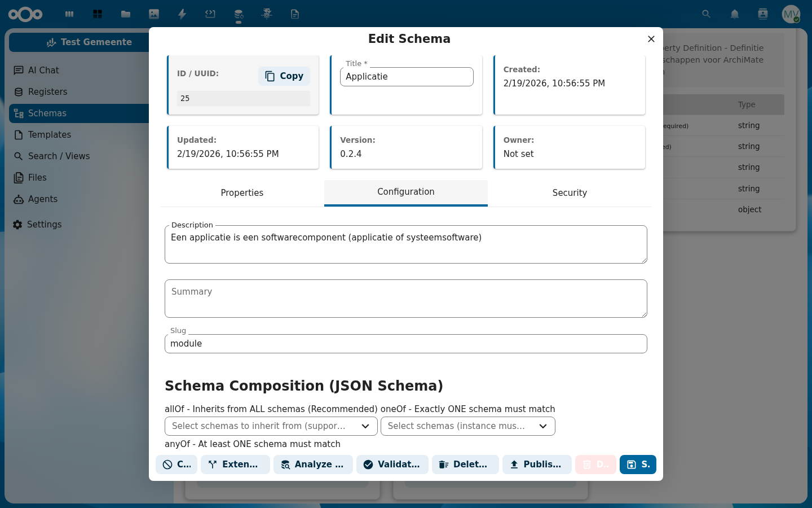
Task: Click inside the Summary text field
Action: coord(405,299)
